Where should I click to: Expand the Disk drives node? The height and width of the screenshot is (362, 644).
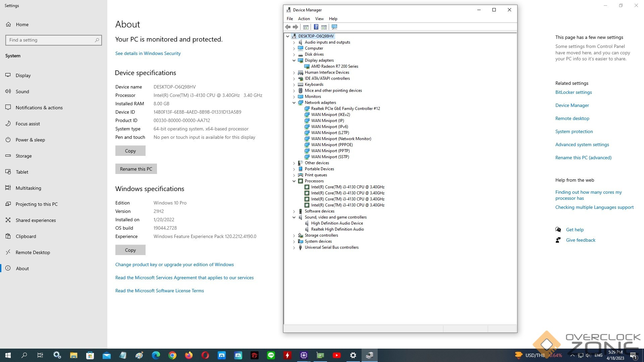(x=294, y=55)
